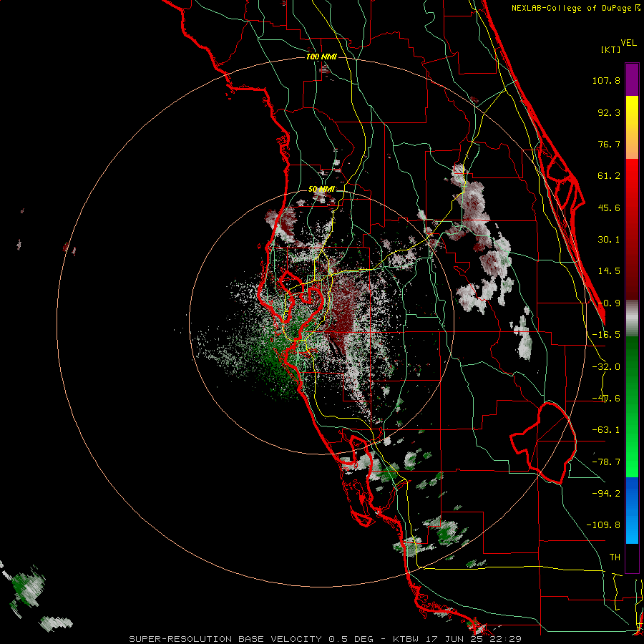Click the 30.1 velocity scale value
This screenshot has width=644, height=644.
(609, 240)
